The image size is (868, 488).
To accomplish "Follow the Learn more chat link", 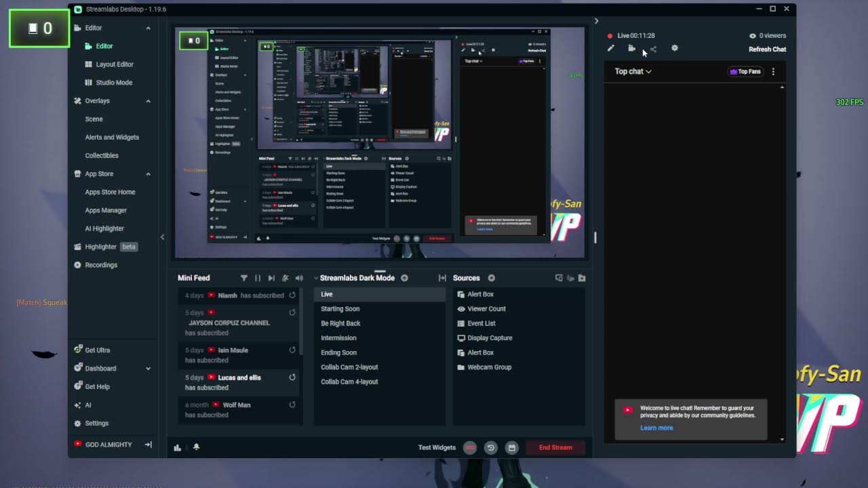I will [x=656, y=428].
